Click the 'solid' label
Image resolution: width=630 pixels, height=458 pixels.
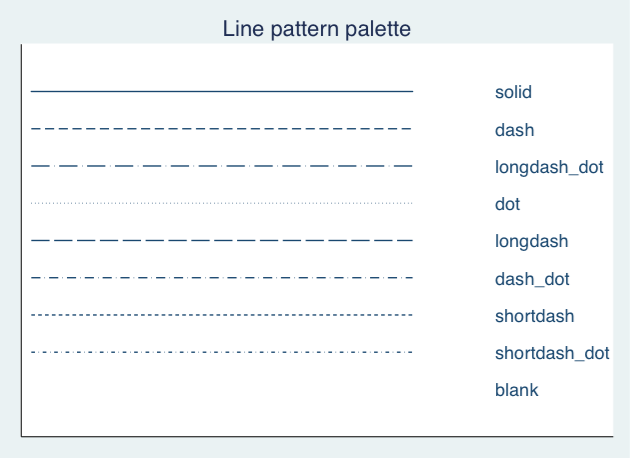(513, 92)
